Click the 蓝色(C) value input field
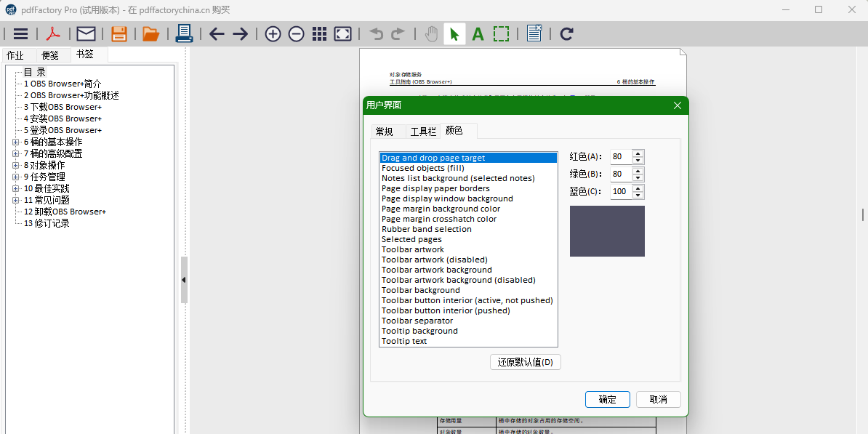Viewport: 868px width, 434px height. [x=620, y=192]
